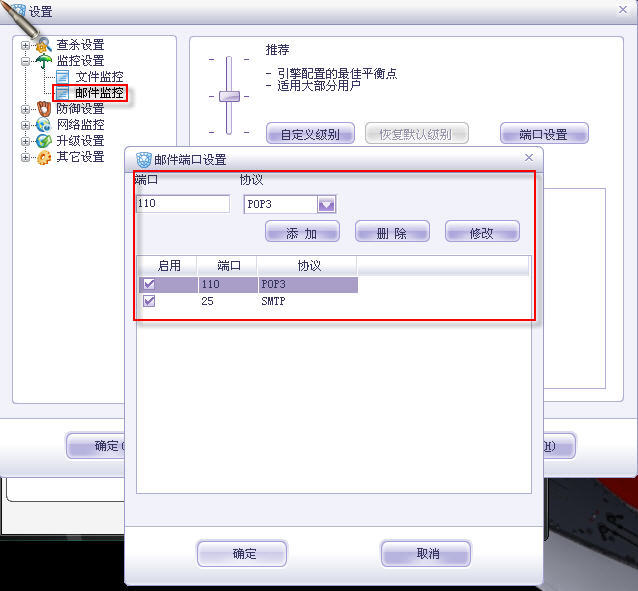
Task: Click the 其它设置 gear icon
Action: pos(44,157)
